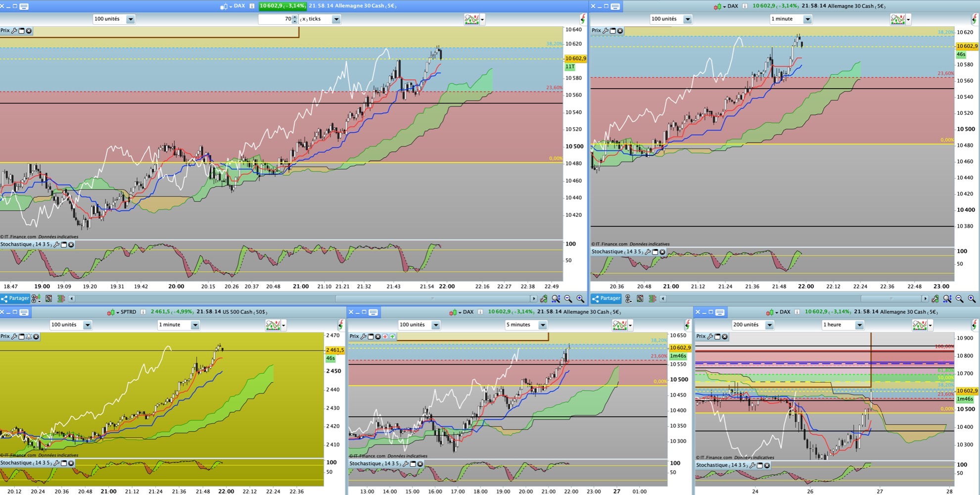Screen dimensions: 980x495
Task: Open the add-indicator icon on the SPTRD chart
Action: [274, 325]
